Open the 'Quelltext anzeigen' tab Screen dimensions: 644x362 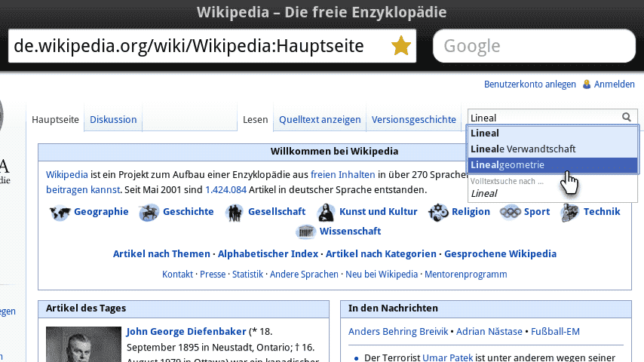(x=320, y=120)
